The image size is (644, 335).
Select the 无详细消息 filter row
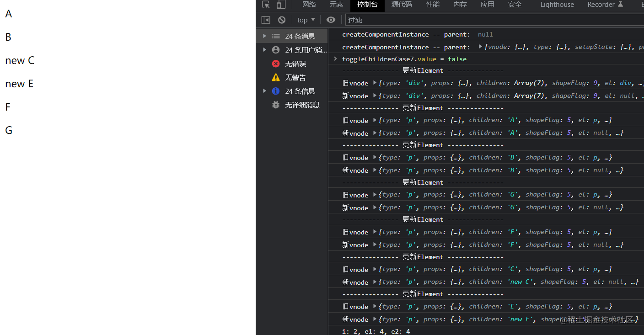pyautogui.click(x=292, y=105)
